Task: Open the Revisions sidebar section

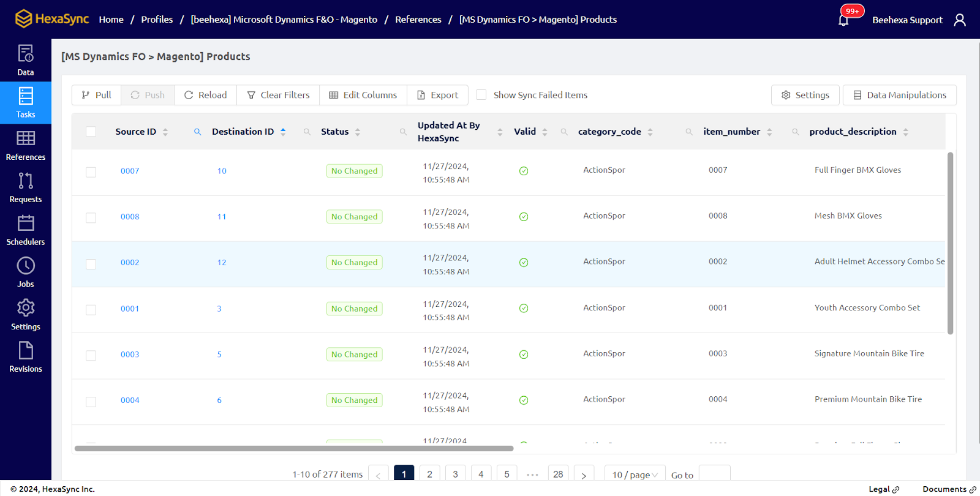Action: coord(26,358)
